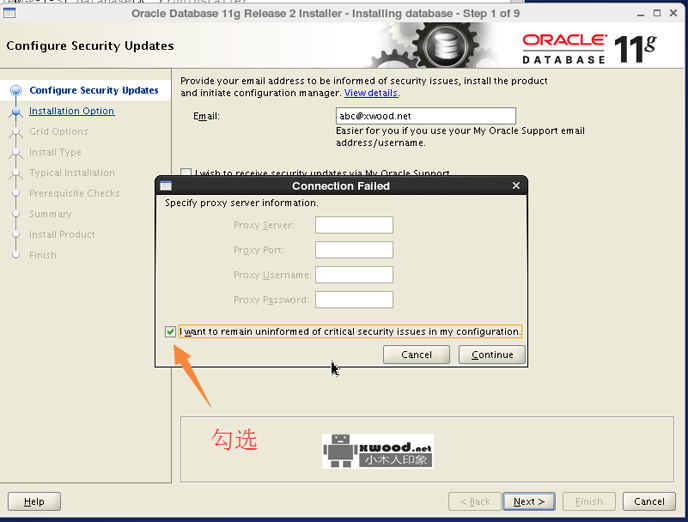Click the Installation Option step marker icon

coord(15,112)
